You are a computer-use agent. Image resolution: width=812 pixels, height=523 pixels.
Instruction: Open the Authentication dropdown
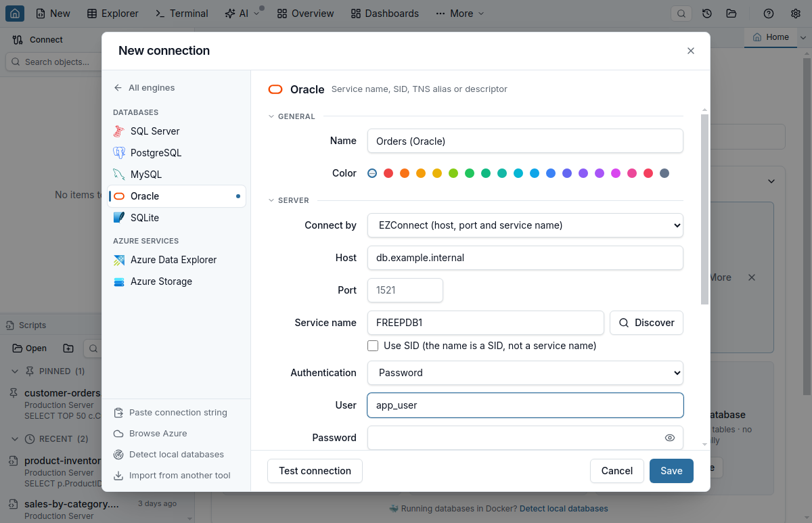525,373
